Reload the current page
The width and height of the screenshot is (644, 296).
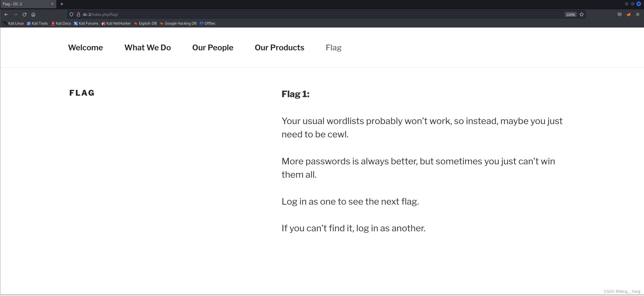click(x=24, y=14)
